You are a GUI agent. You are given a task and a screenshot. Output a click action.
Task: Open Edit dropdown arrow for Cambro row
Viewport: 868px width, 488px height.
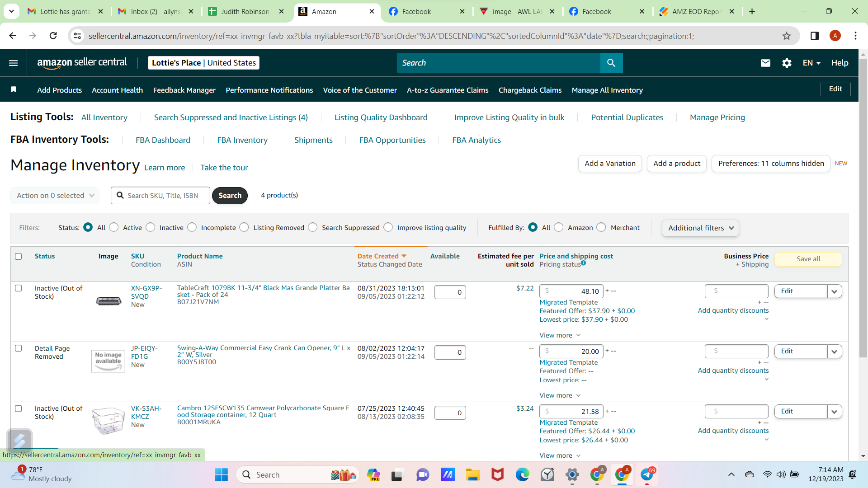tap(834, 412)
